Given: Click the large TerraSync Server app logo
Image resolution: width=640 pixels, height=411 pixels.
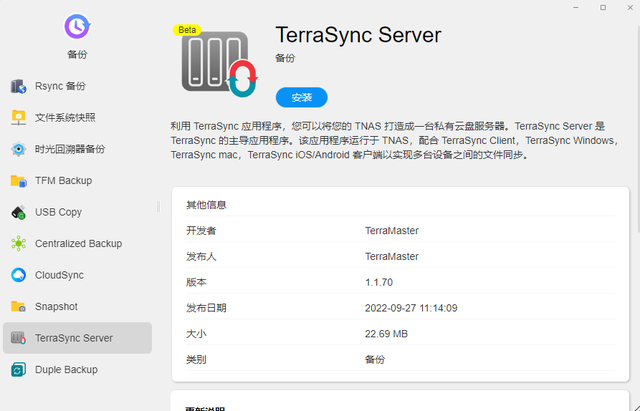Looking at the screenshot, I should (x=220, y=64).
